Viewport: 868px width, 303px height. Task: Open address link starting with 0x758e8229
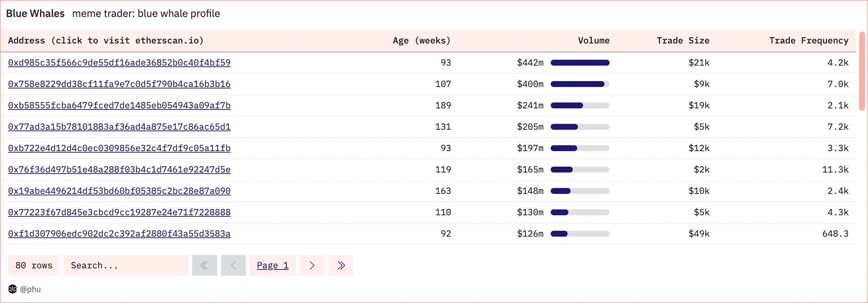coord(119,84)
